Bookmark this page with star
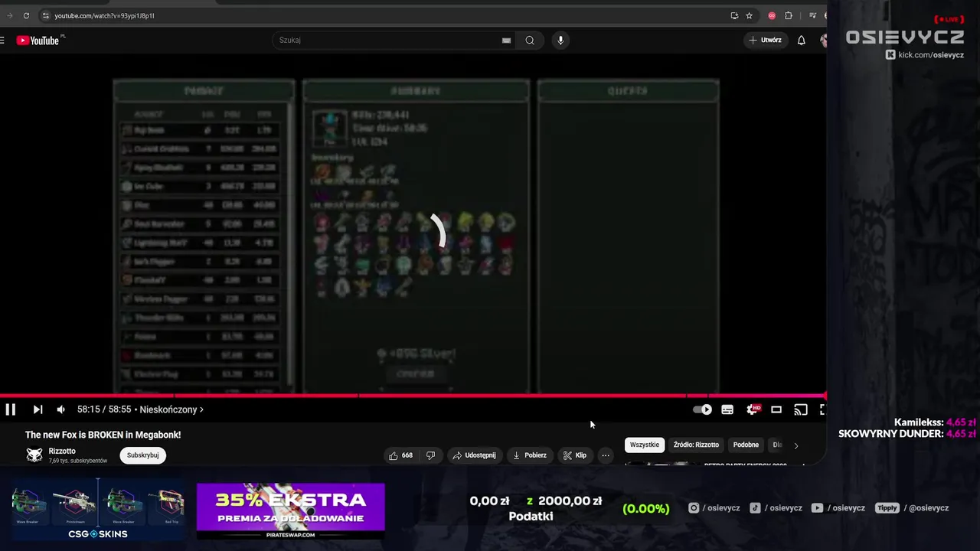Image resolution: width=980 pixels, height=551 pixels. pyautogui.click(x=750, y=15)
